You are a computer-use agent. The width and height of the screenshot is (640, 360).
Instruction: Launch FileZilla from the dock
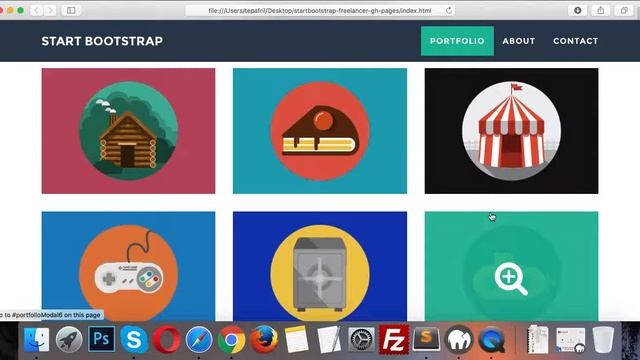click(x=393, y=339)
